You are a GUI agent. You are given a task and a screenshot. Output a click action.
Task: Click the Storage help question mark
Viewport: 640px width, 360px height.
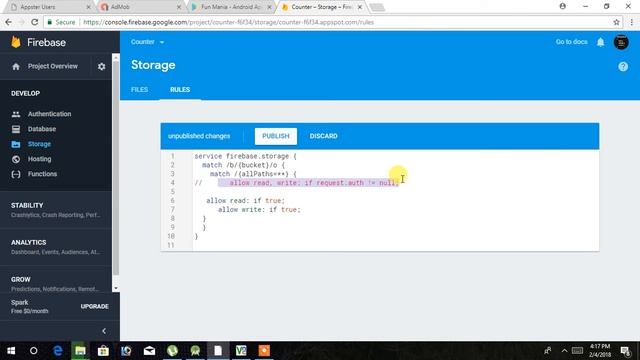pyautogui.click(x=623, y=67)
